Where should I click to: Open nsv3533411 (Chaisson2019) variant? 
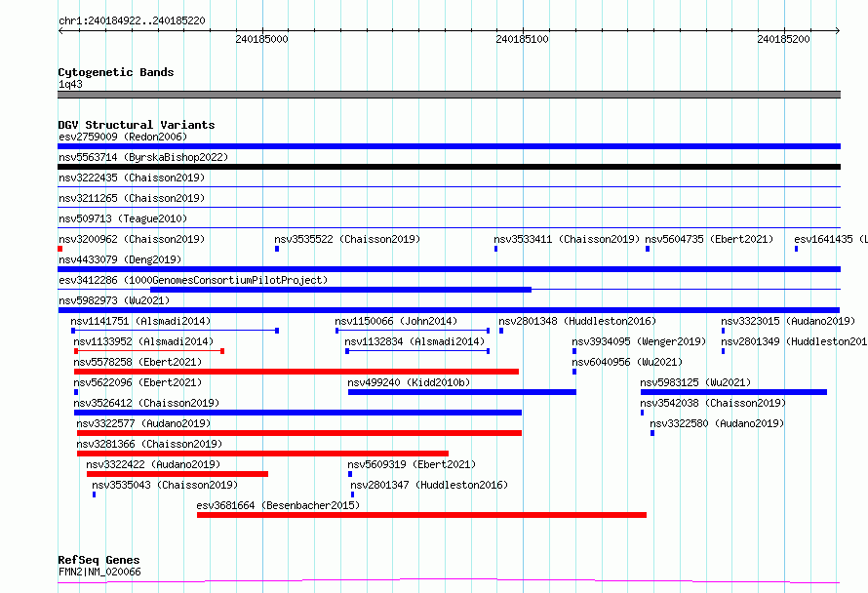(x=567, y=239)
